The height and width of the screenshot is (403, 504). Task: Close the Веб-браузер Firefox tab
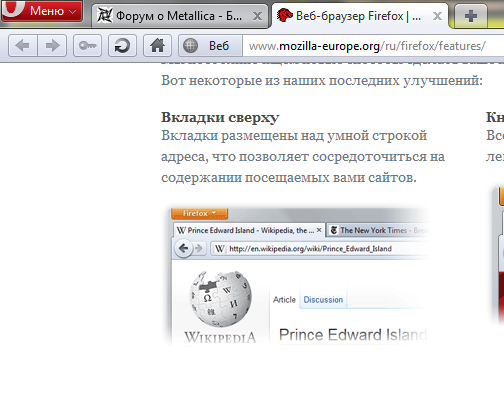pos(437,16)
